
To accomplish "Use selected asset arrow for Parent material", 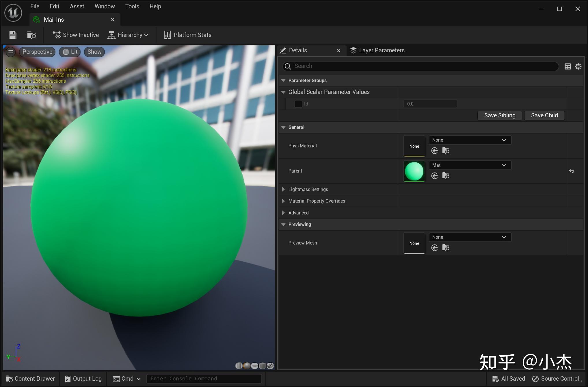I will [x=434, y=176].
